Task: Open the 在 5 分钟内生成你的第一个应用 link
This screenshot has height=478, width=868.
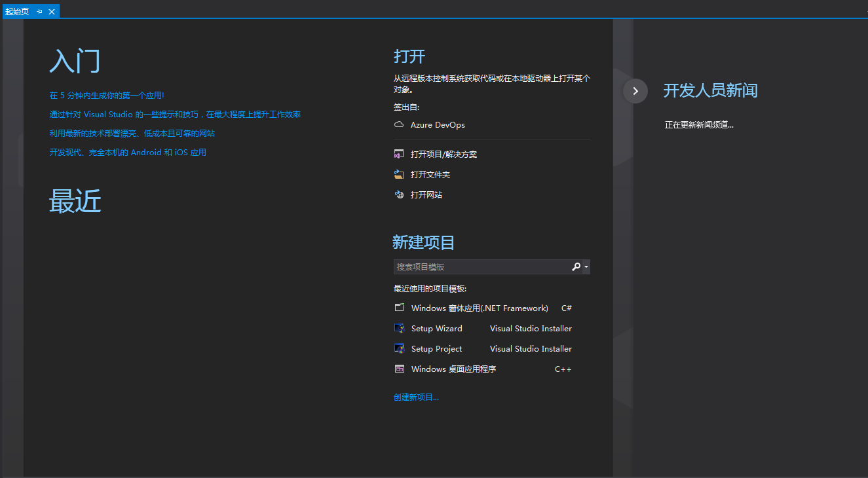Action: (x=105, y=95)
